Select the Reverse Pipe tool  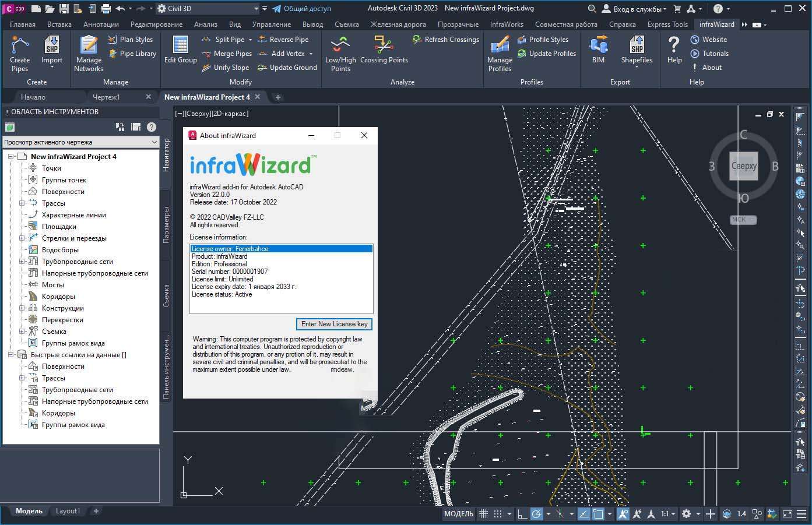(284, 39)
